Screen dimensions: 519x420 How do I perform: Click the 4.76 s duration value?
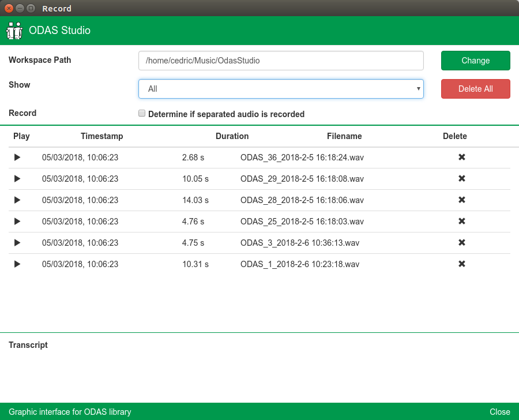coord(193,222)
